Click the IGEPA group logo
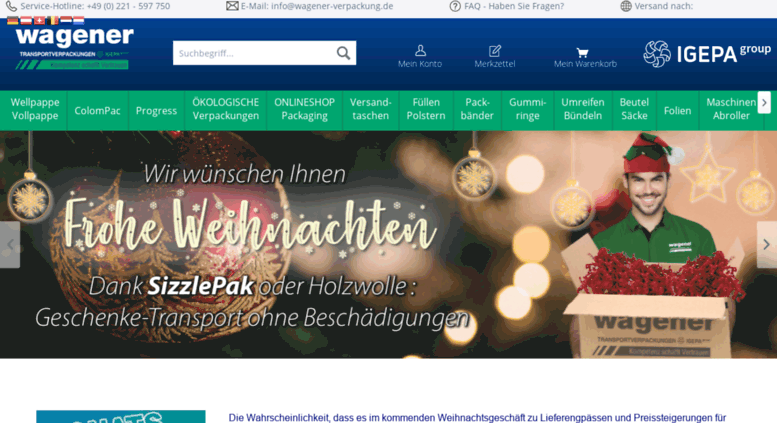The width and height of the screenshot is (777, 423). point(707,53)
